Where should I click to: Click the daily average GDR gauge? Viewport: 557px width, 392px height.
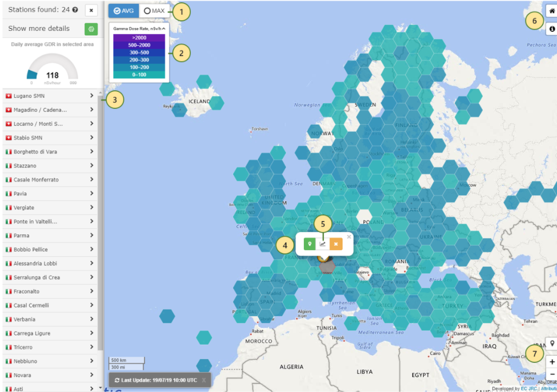click(53, 68)
